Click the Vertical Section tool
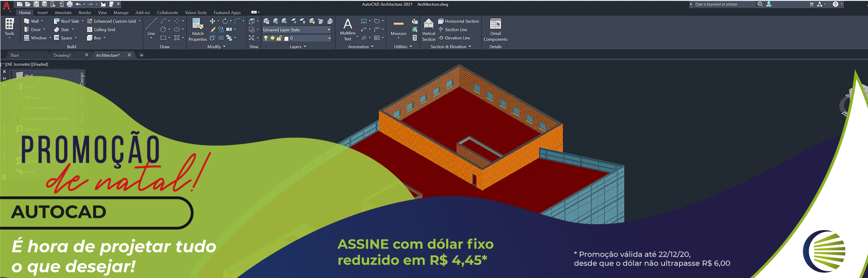The image size is (868, 278). [x=429, y=30]
